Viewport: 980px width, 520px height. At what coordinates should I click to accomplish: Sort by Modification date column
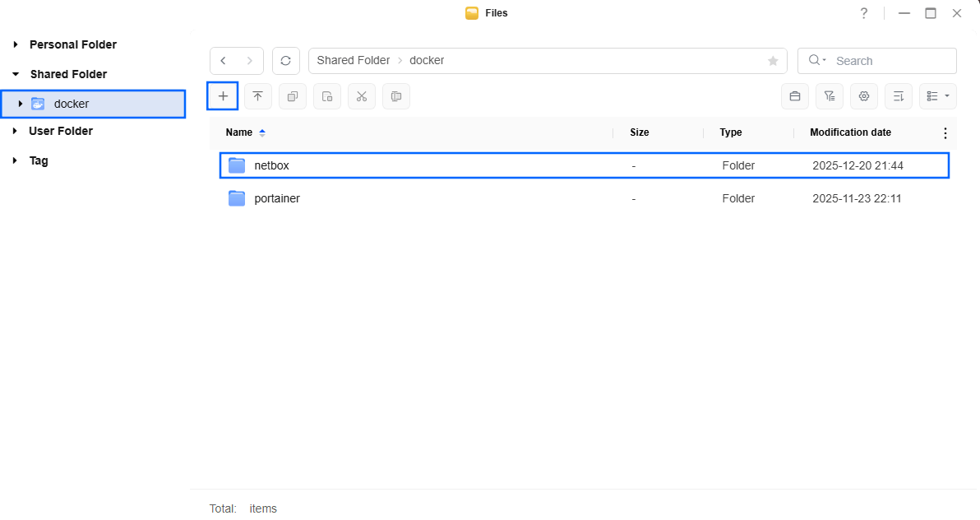point(850,132)
